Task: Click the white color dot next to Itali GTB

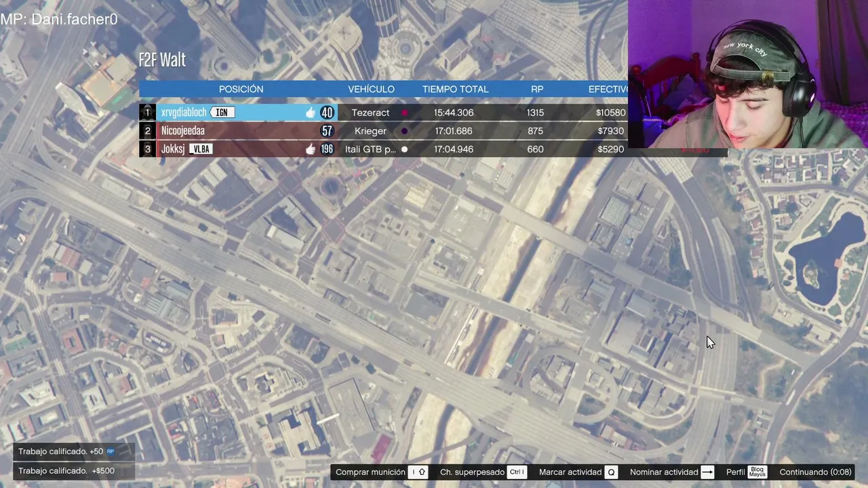Action: coord(405,150)
